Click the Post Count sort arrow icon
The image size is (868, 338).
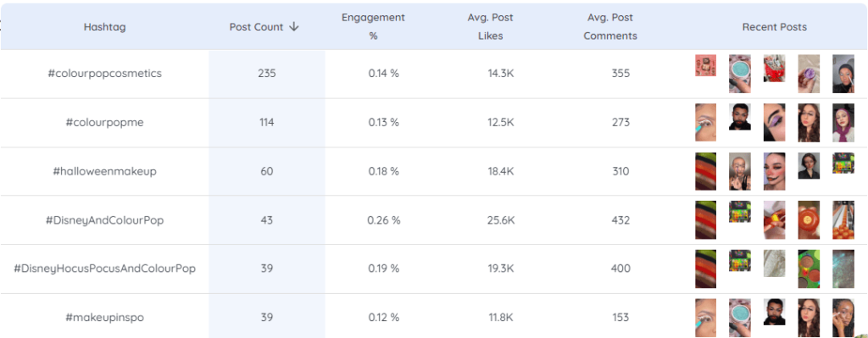pos(294,26)
